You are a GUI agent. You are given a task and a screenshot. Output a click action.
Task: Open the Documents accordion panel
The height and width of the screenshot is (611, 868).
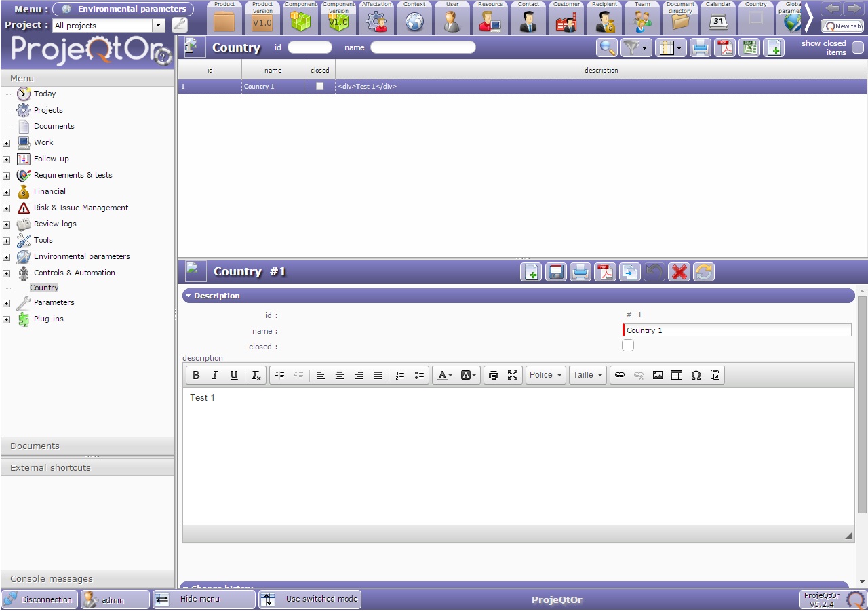tap(87, 446)
